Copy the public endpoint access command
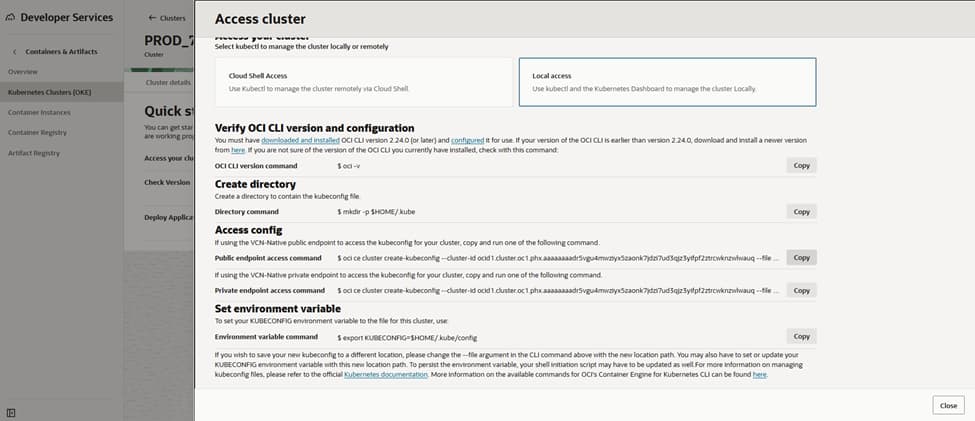Screen dimensions: 975x421 (x=801, y=257)
